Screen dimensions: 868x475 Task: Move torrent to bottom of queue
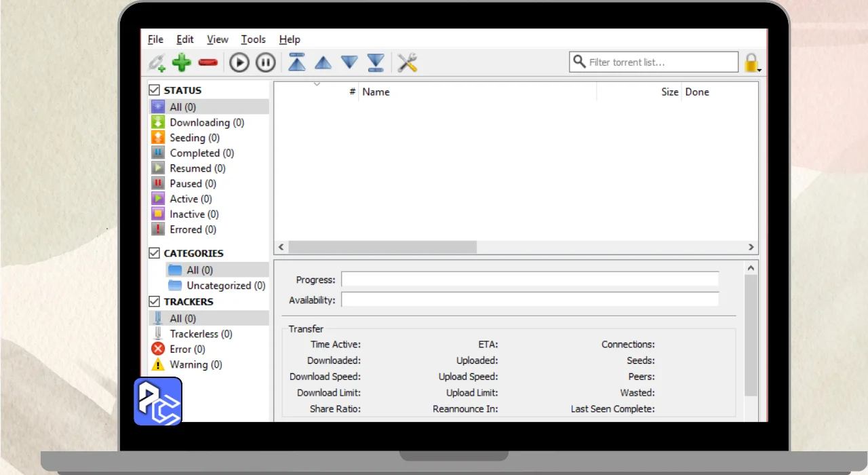pyautogui.click(x=376, y=62)
